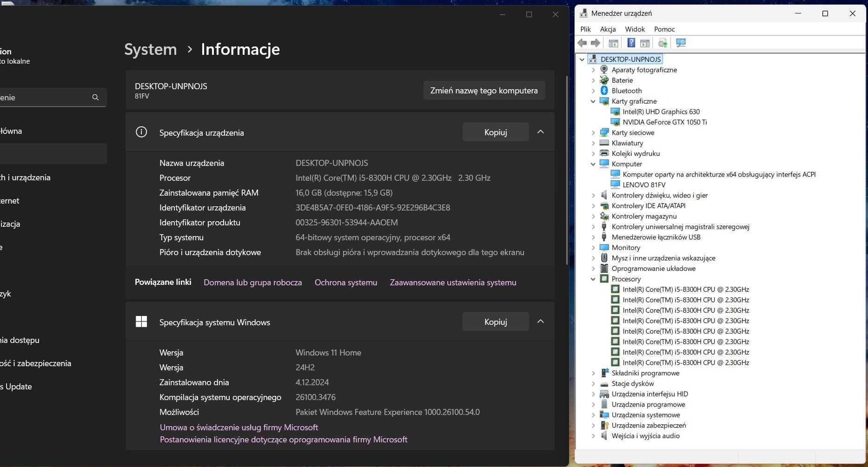
Task: Click the Stacje dysków drive icon
Action: [604, 383]
